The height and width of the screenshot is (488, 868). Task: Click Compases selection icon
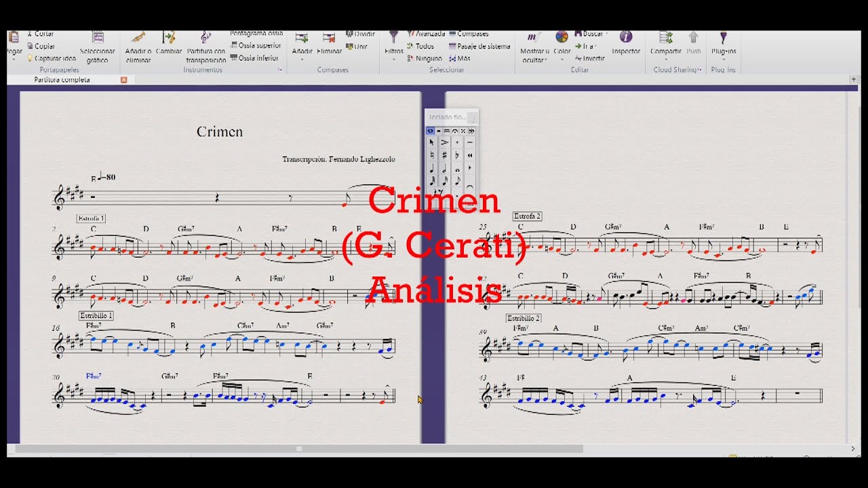(x=452, y=33)
